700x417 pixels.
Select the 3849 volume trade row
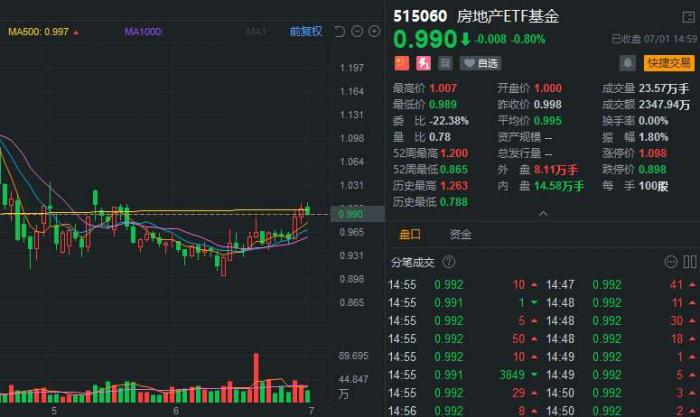click(x=463, y=375)
